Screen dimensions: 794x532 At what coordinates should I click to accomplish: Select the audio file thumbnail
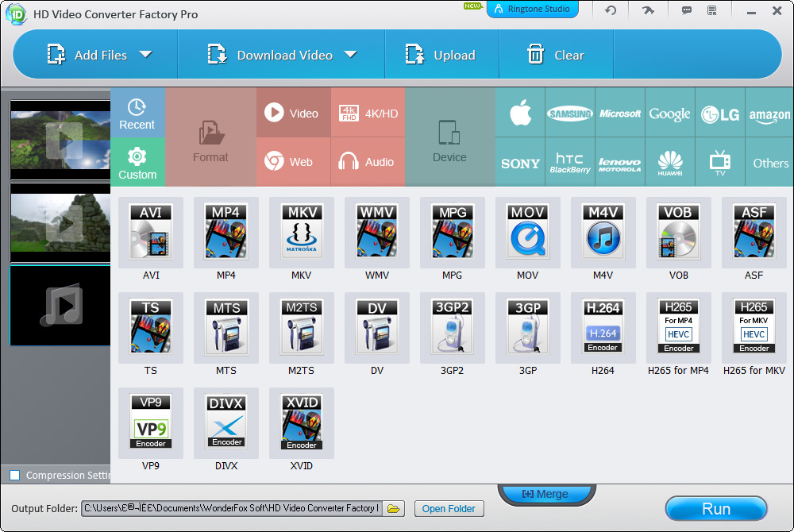pyautogui.click(x=60, y=305)
